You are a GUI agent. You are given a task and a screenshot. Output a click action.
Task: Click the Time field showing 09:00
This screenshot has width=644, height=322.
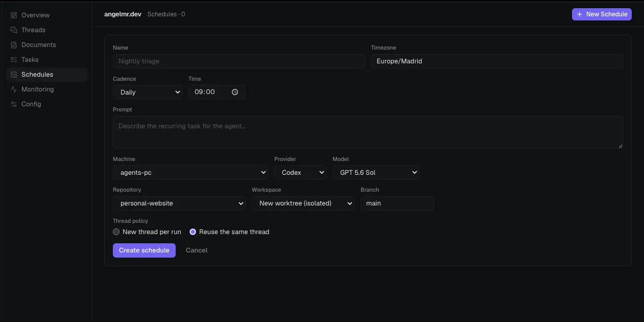coord(217,92)
